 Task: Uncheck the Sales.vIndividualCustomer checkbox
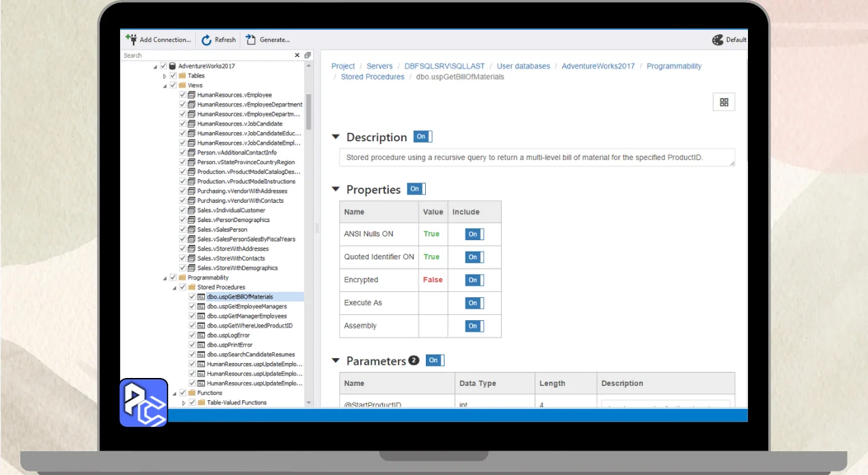tap(182, 210)
